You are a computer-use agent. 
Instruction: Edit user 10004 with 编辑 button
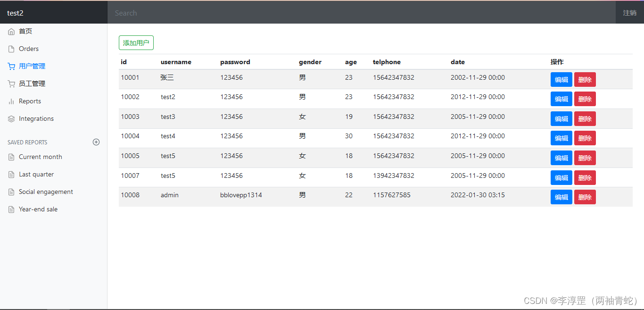[561, 138]
